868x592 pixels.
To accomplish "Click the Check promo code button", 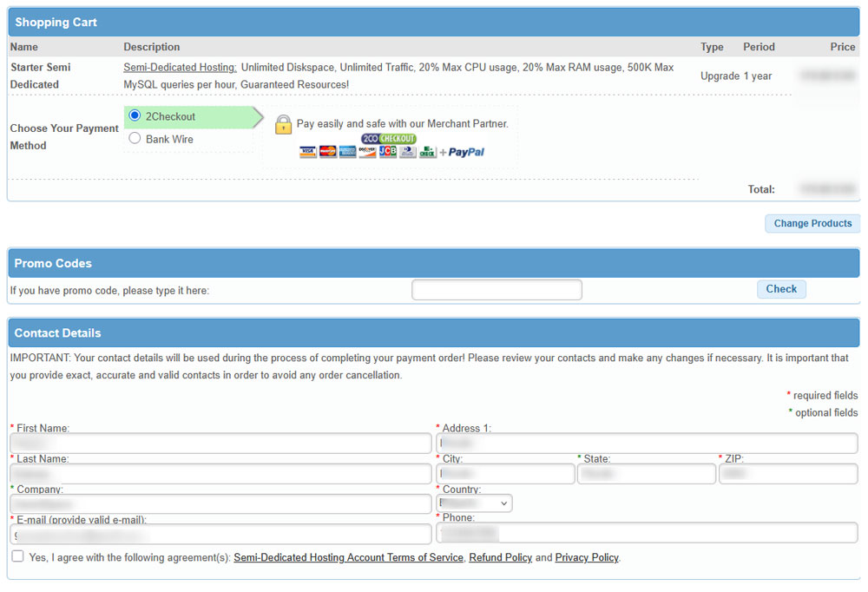I will point(780,289).
